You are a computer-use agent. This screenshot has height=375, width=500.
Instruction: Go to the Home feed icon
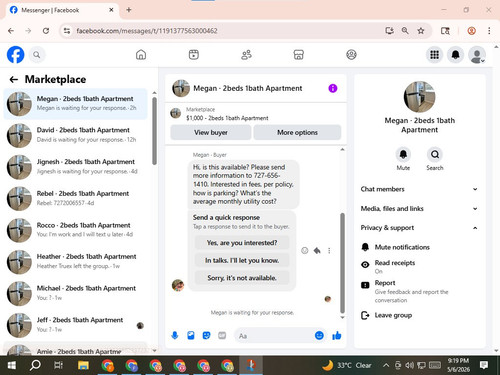(141, 55)
